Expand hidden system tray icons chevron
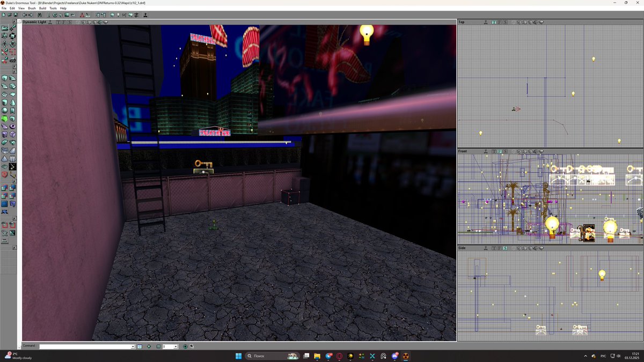The image size is (644, 362). click(585, 356)
